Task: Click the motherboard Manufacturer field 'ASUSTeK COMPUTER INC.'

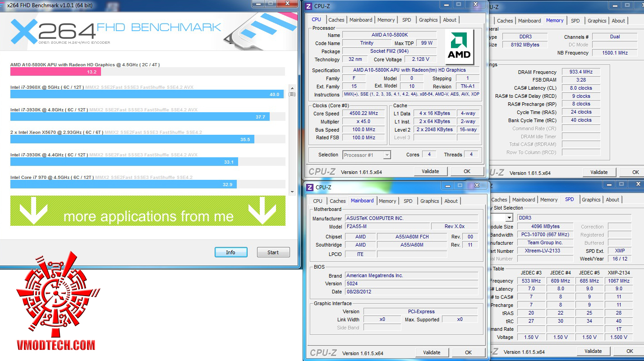Action: pos(412,219)
